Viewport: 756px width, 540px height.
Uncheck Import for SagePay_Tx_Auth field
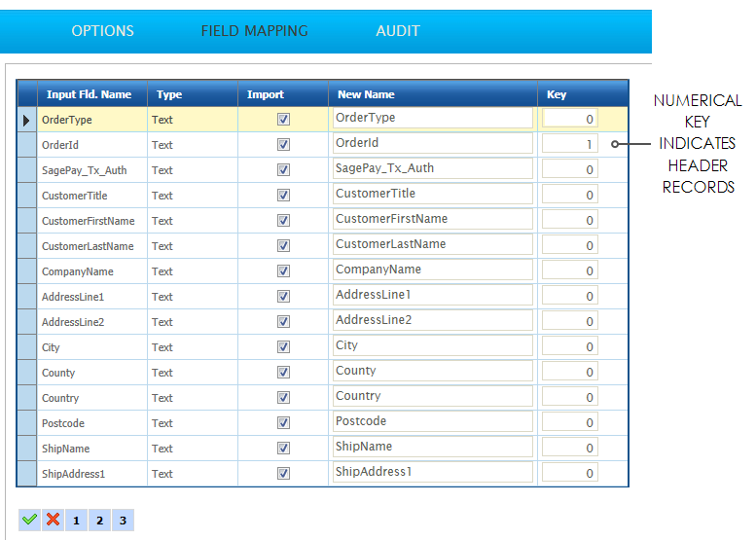283,170
